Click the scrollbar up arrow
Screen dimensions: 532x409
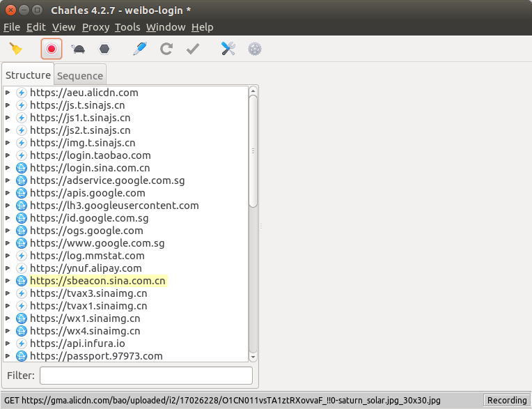pyautogui.click(x=253, y=91)
